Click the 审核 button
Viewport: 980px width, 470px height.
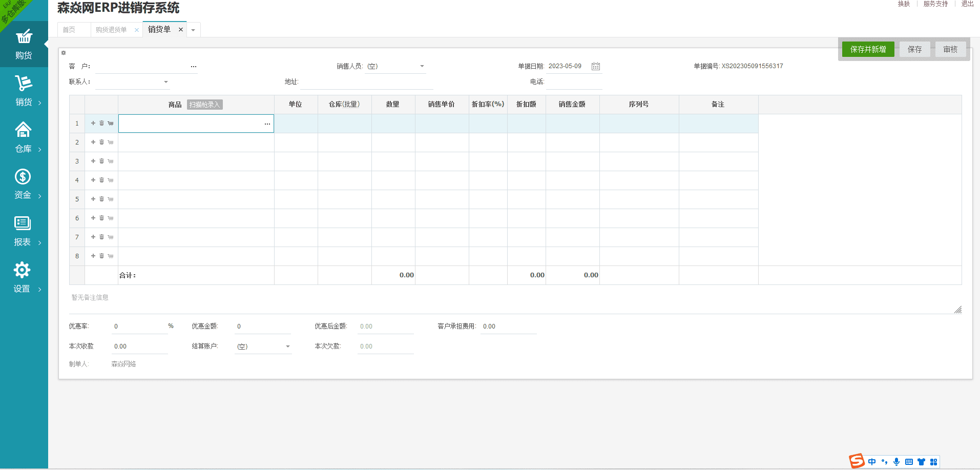pos(951,49)
